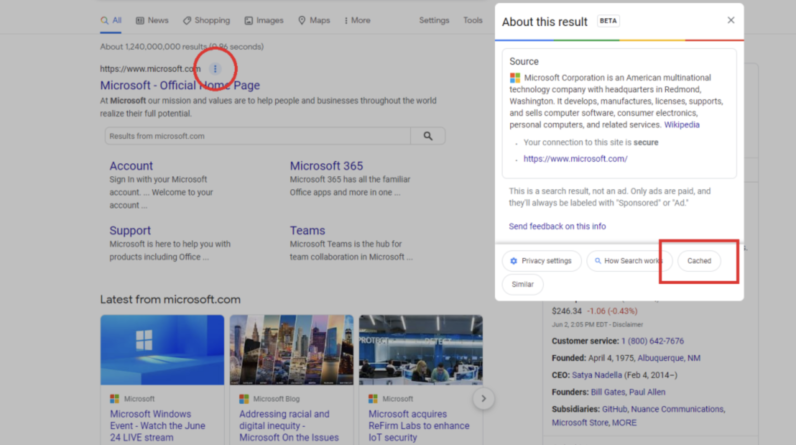Open the Shopping tab
Screen dimensions: 796x445
(x=207, y=20)
